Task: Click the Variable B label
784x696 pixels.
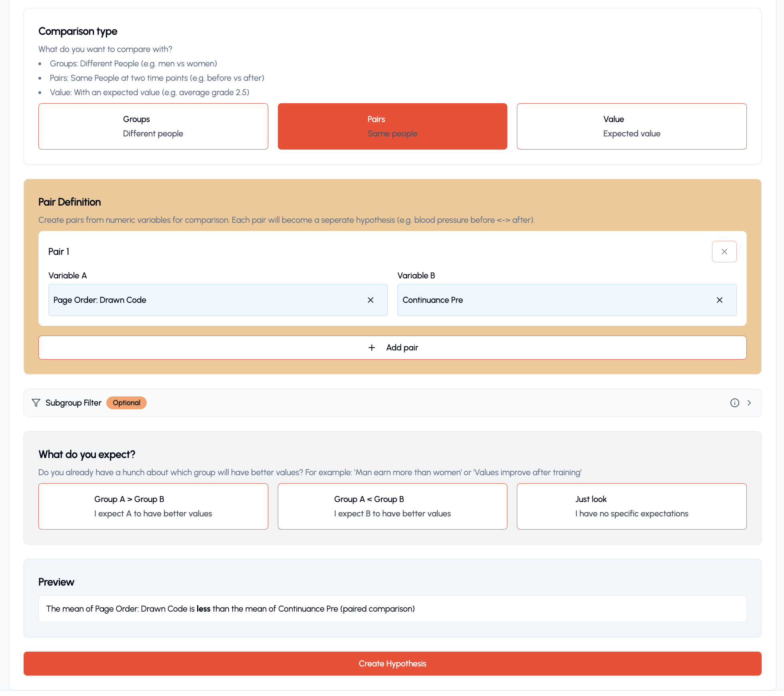Action: click(416, 276)
